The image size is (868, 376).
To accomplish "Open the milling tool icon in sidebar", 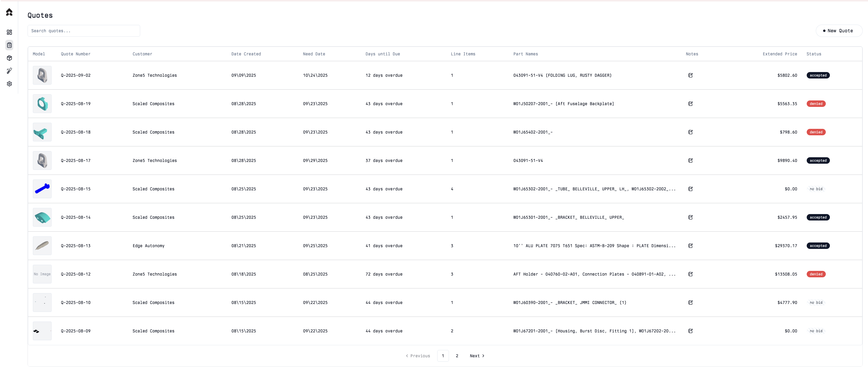I will tap(9, 71).
